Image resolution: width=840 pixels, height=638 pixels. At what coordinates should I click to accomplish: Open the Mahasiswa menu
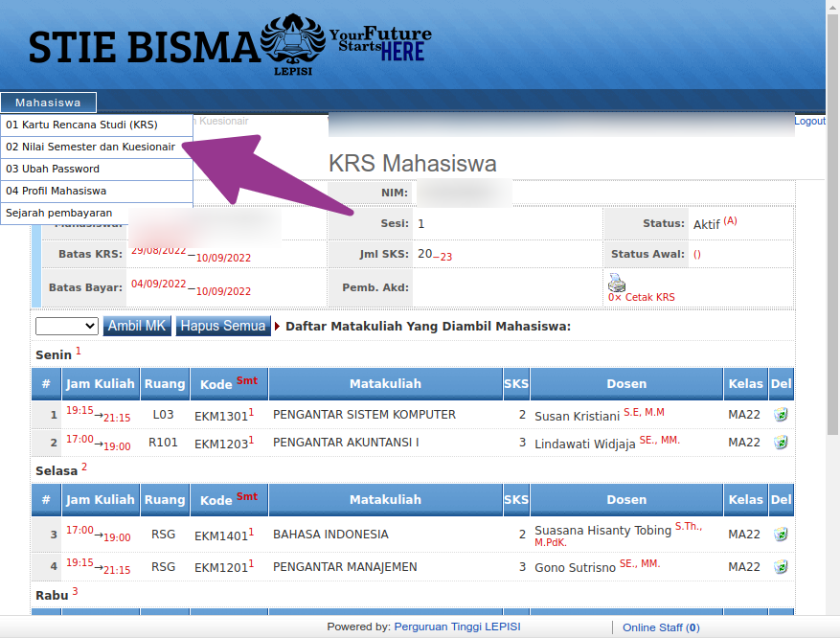click(x=48, y=103)
